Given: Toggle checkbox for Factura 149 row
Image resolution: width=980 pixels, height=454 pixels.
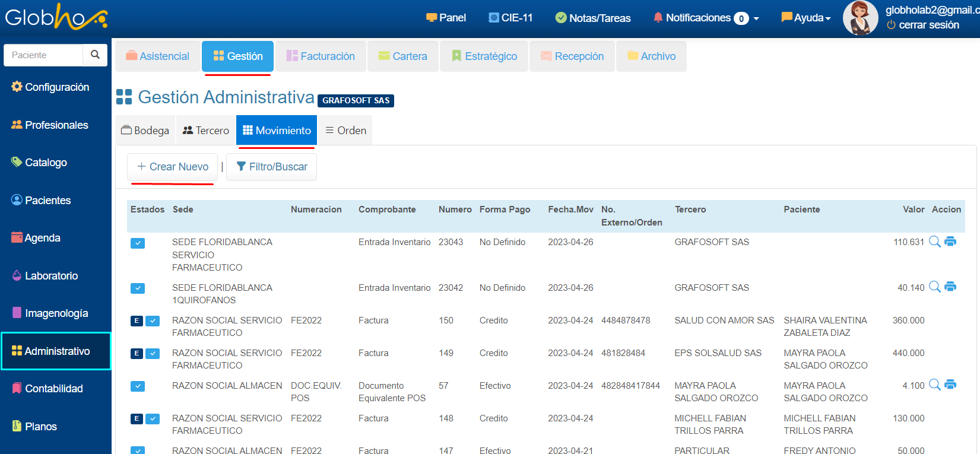Looking at the screenshot, I should [153, 354].
